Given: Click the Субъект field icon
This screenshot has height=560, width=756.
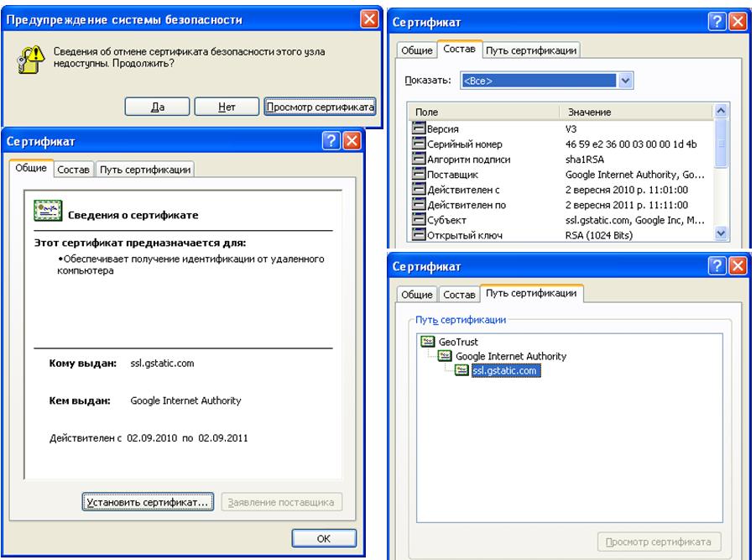Looking at the screenshot, I should click(x=419, y=220).
